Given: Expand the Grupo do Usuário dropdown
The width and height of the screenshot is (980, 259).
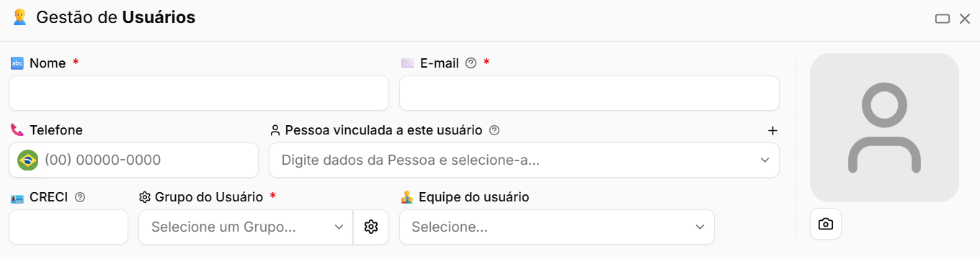Looking at the screenshot, I should point(246,227).
